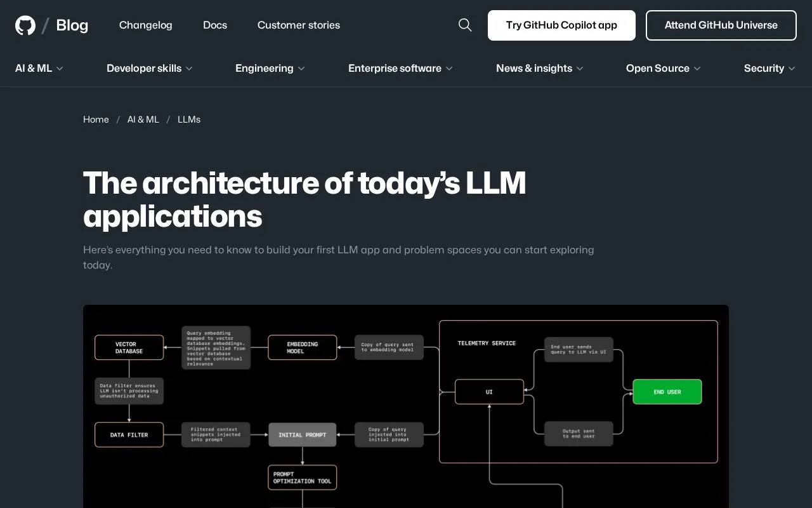Viewport: 812px width, 508px height.
Task: Open the Enterprise software nav item
Action: coord(395,68)
